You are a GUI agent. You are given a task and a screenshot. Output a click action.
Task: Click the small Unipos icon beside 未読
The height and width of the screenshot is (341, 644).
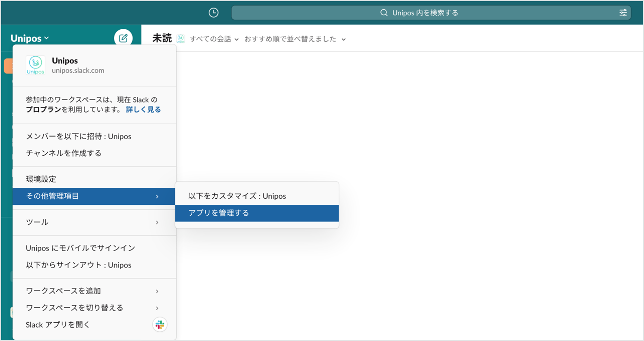click(181, 39)
